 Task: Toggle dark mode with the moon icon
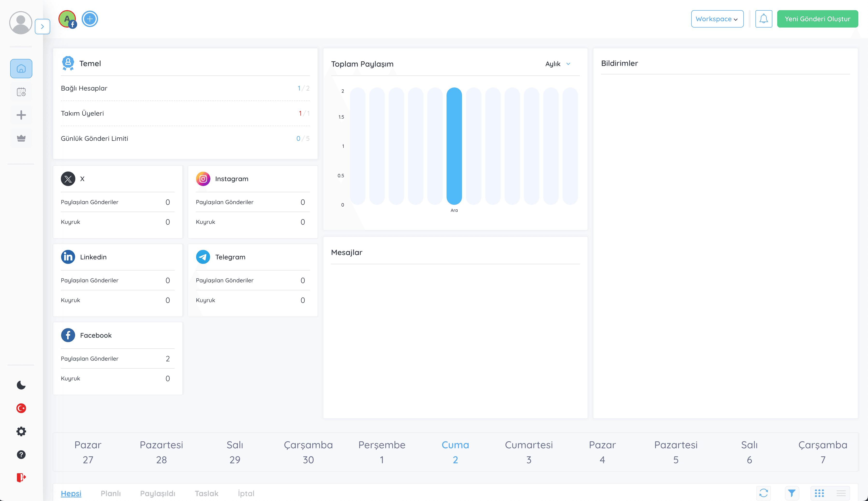tap(21, 385)
